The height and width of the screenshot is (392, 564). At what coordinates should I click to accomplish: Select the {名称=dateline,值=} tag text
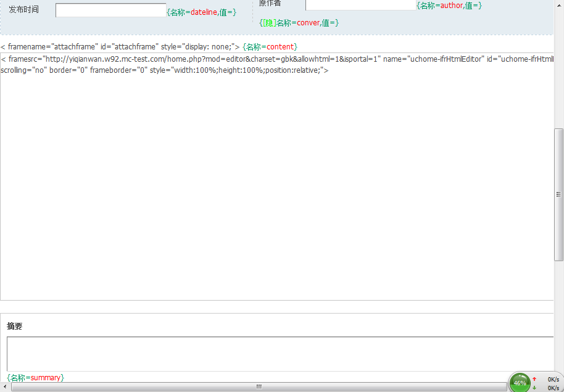(201, 12)
